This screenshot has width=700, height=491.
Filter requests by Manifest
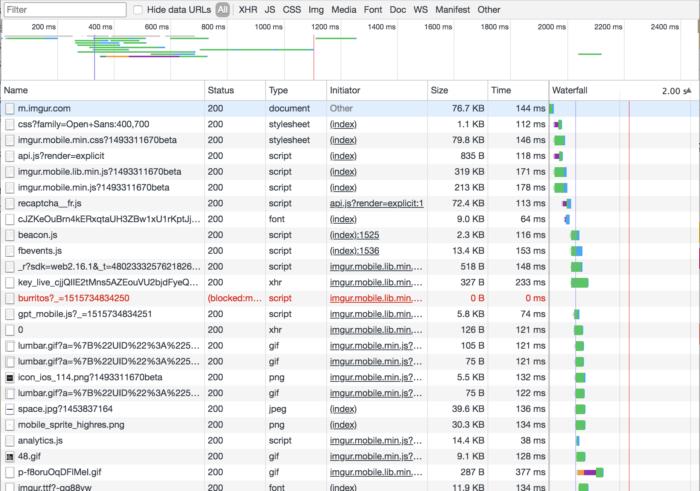[452, 10]
